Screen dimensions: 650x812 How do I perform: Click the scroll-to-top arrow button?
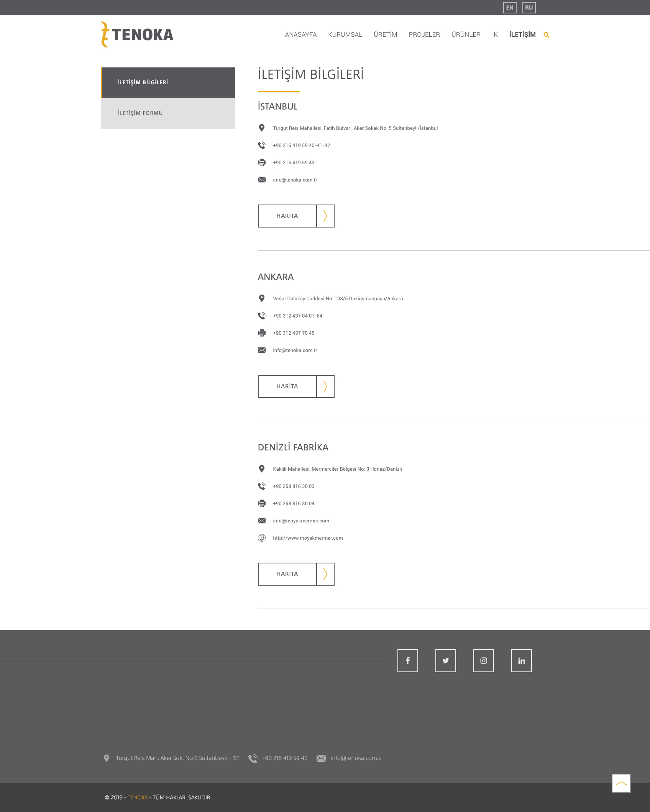pyautogui.click(x=621, y=783)
